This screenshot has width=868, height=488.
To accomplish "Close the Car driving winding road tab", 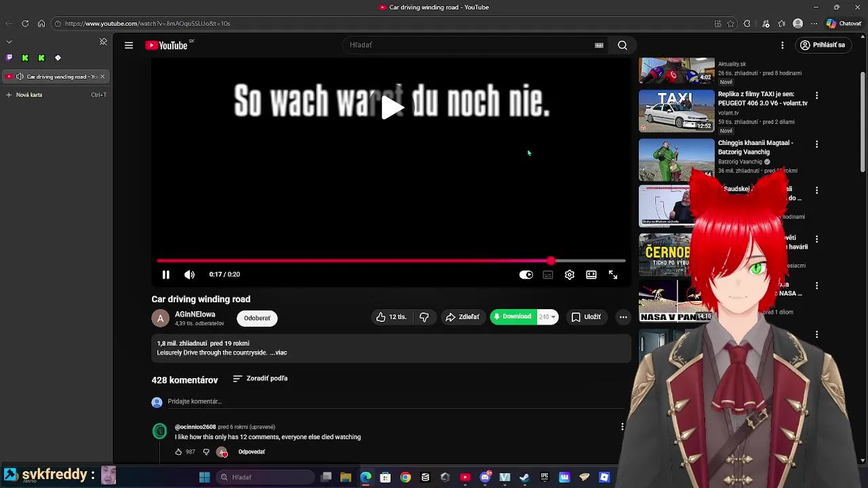I will 102,77.
